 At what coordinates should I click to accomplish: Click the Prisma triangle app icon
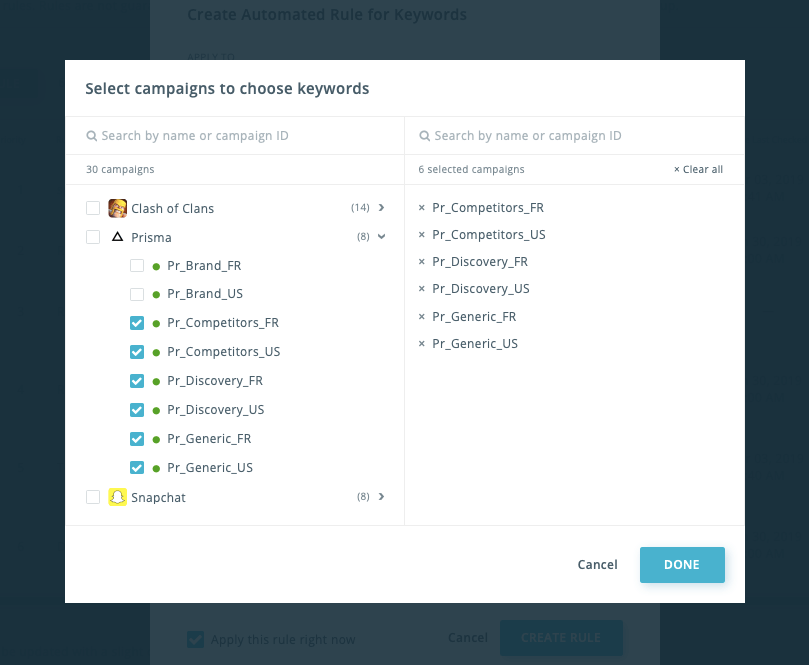pos(118,238)
